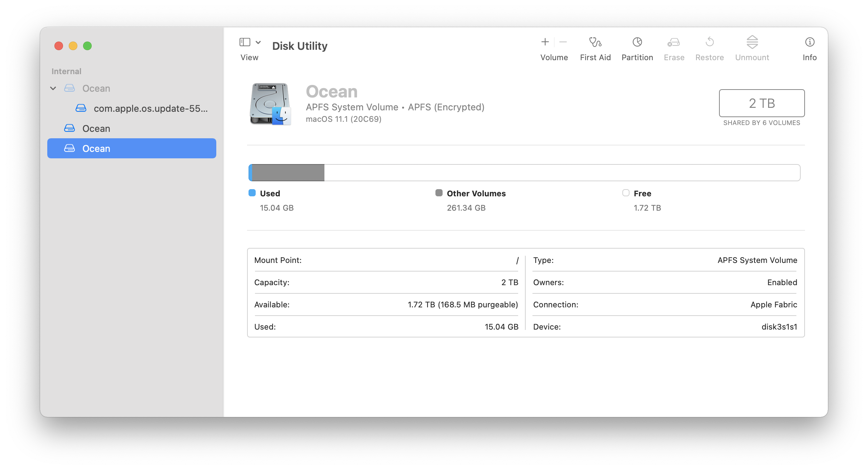Add a volume with plus icon
Image resolution: width=868 pixels, height=470 pixels.
coord(545,42)
